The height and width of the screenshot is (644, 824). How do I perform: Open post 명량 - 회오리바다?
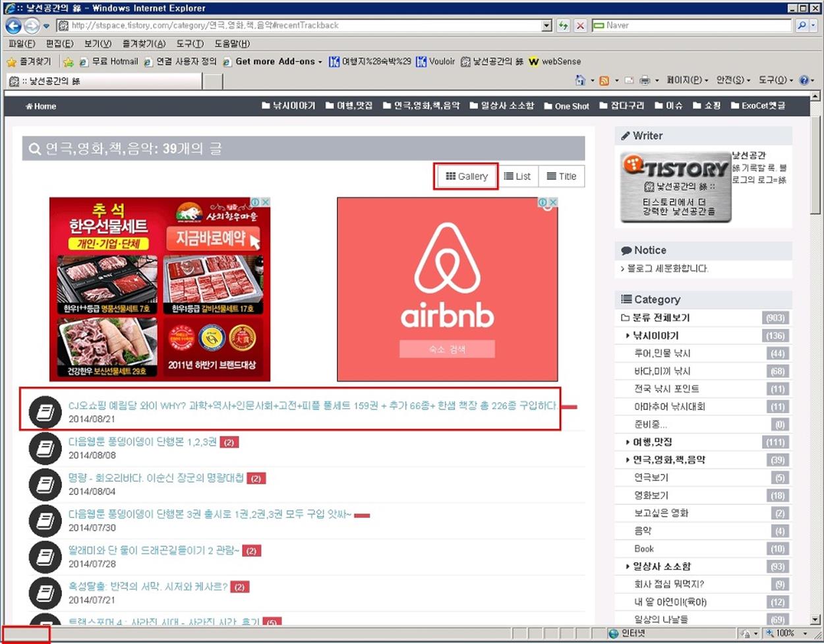tap(156, 478)
